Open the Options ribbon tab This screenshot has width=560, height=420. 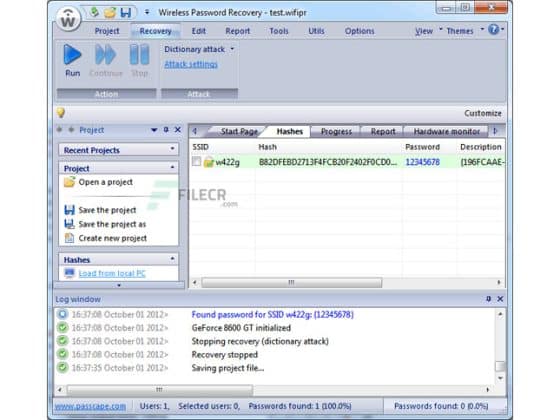pyautogui.click(x=359, y=31)
